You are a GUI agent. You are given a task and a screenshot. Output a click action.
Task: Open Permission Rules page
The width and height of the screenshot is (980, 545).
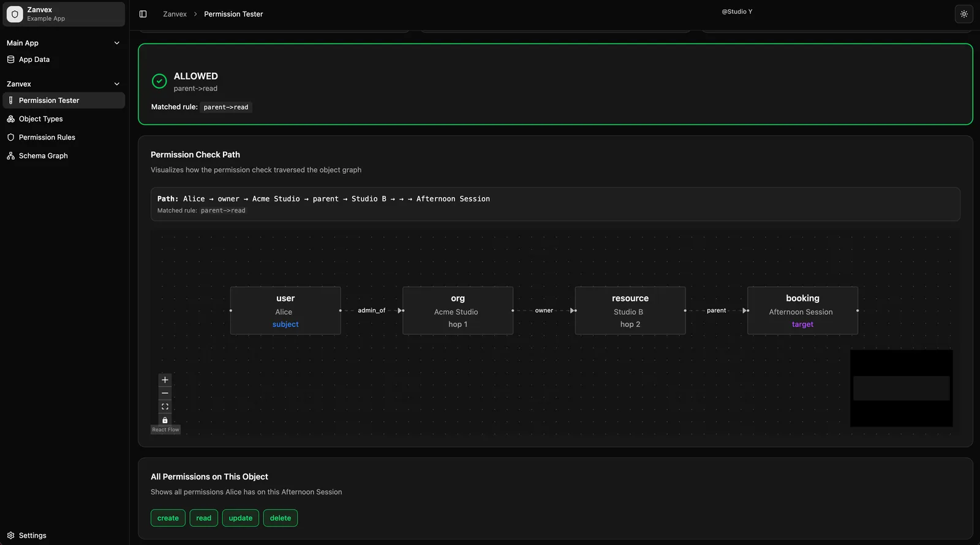pyautogui.click(x=64, y=137)
